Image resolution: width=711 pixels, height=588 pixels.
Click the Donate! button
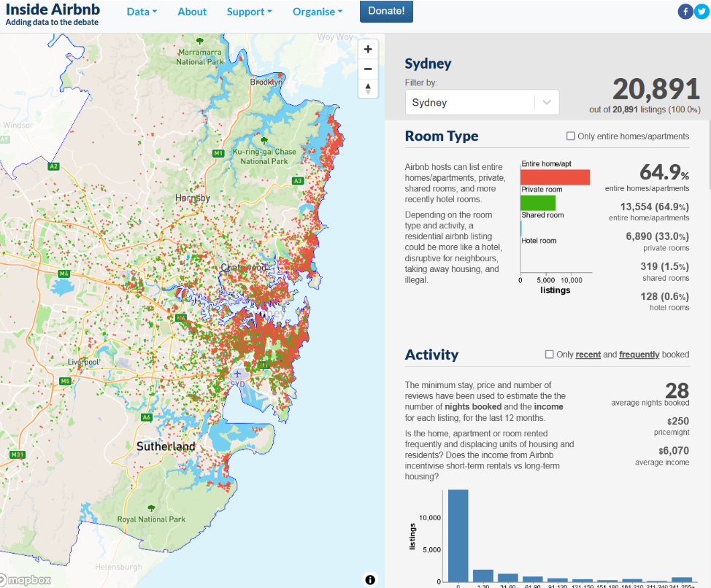pos(386,12)
